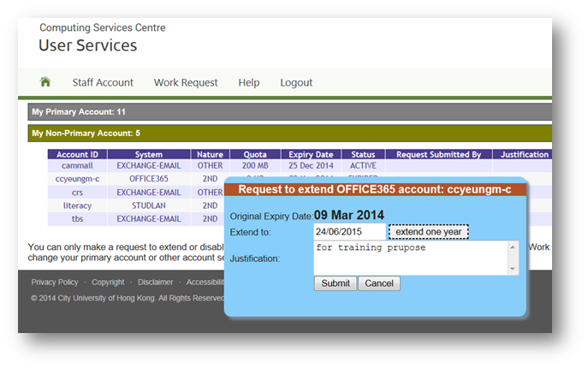This screenshot has height=369, width=588.
Task: Open the Help menu item
Action: pyautogui.click(x=249, y=83)
